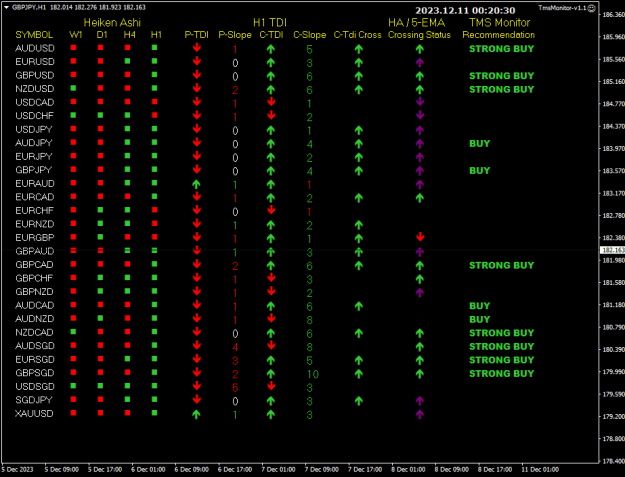Select EURGBP's H4 red square
625x477 pixels.
click(x=128, y=237)
